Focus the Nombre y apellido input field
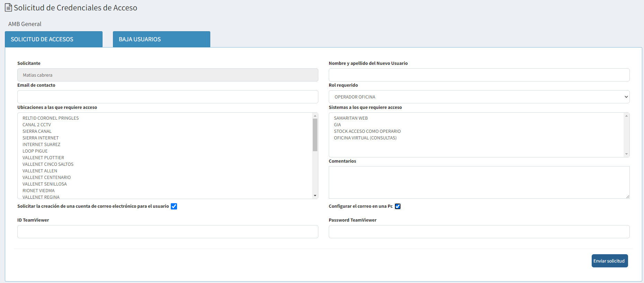The width and height of the screenshot is (644, 283). tap(479, 75)
